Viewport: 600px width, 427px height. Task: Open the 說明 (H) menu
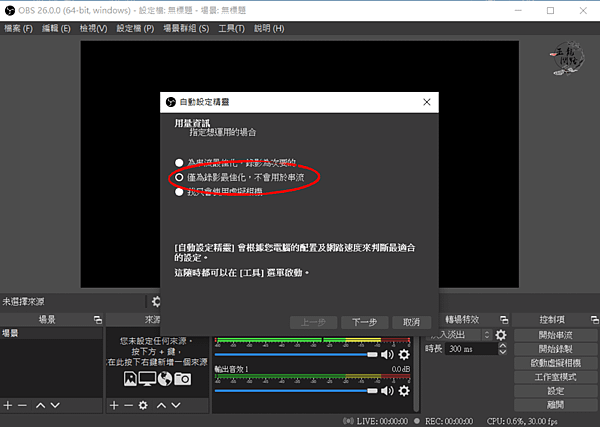pos(269,29)
